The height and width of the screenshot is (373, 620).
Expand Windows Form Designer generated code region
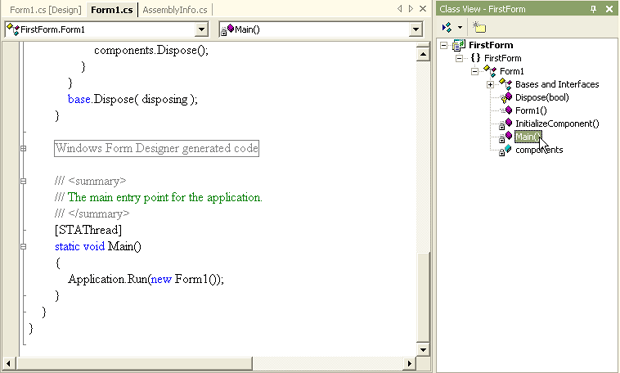tap(23, 148)
